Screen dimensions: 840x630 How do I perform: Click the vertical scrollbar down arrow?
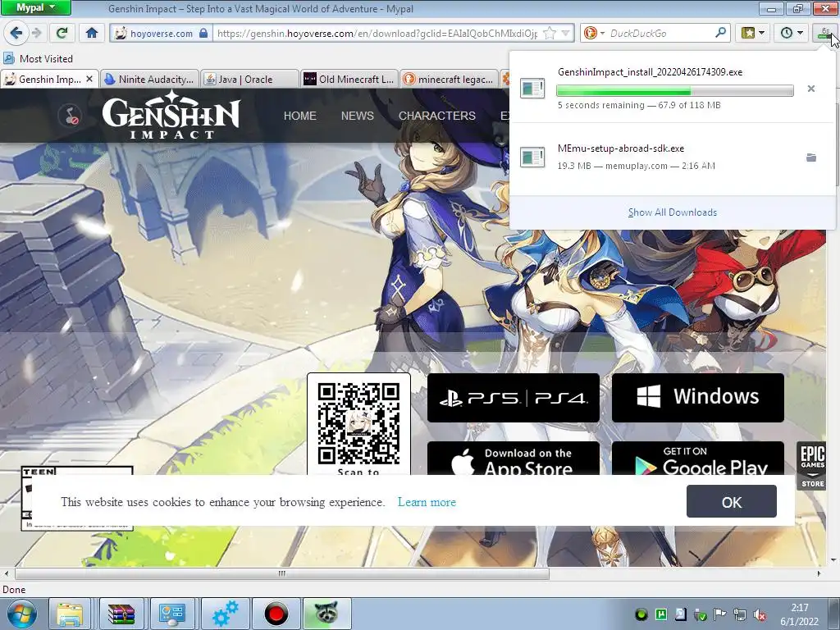tap(833, 560)
